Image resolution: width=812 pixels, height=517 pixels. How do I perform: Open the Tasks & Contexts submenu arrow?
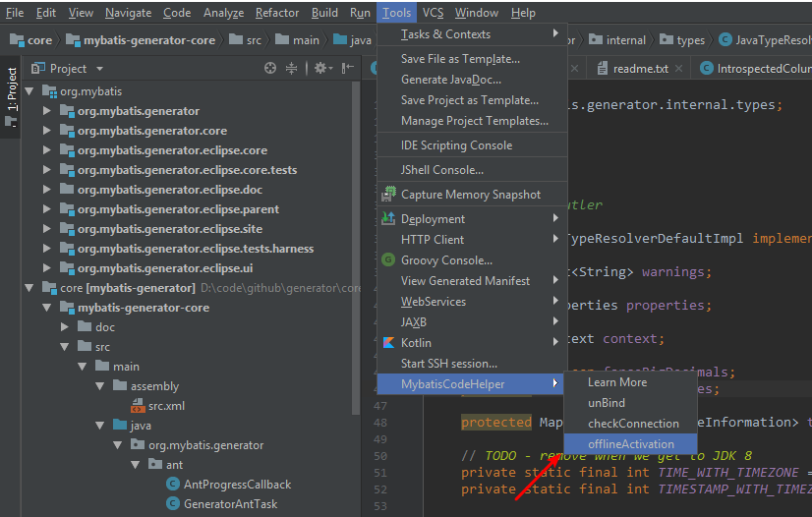pyautogui.click(x=555, y=33)
